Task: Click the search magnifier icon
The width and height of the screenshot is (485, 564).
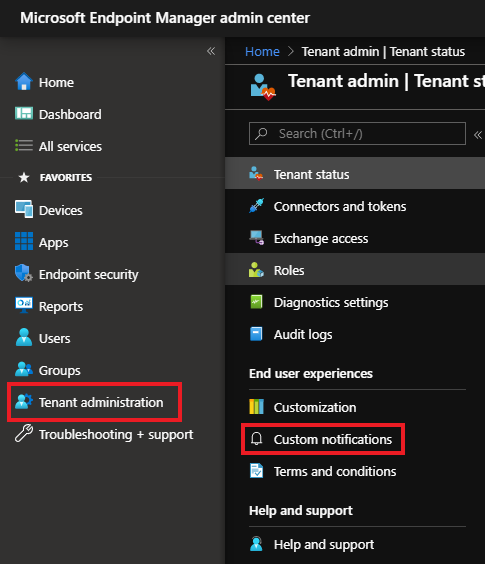Action: [261, 134]
